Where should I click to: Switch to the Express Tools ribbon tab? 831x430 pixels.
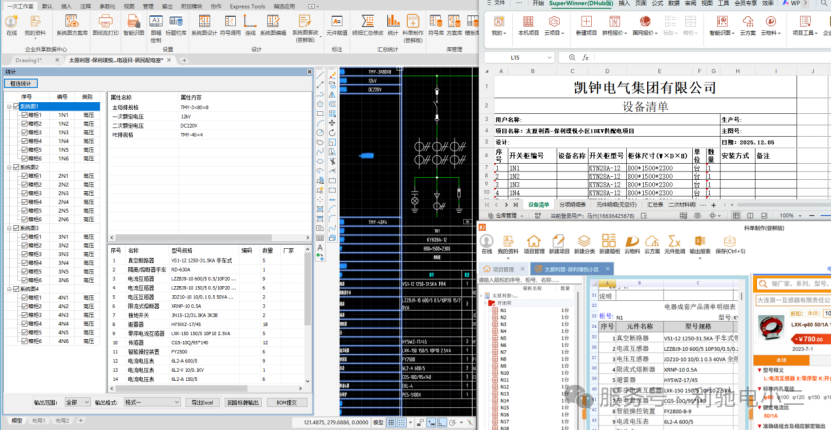tap(247, 6)
